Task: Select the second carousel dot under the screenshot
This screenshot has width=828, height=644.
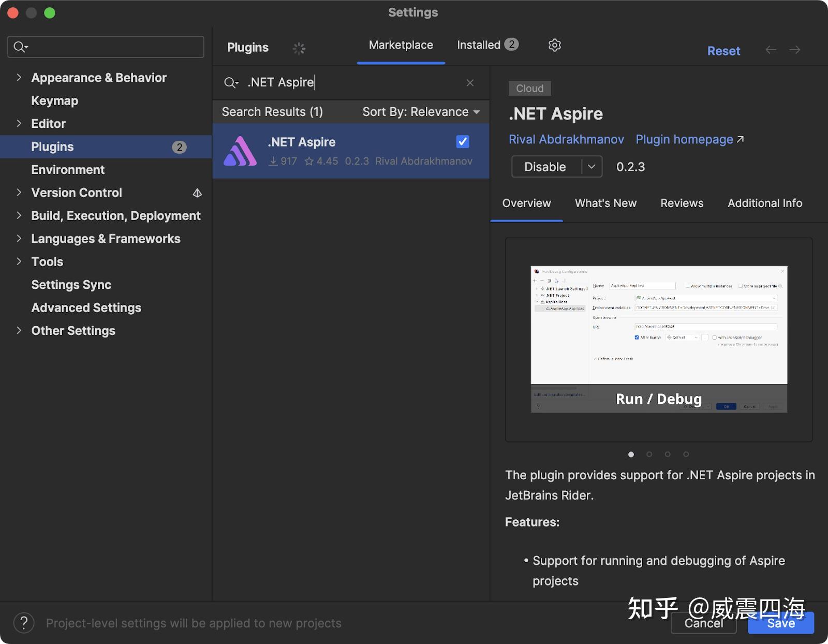Action: tap(649, 454)
